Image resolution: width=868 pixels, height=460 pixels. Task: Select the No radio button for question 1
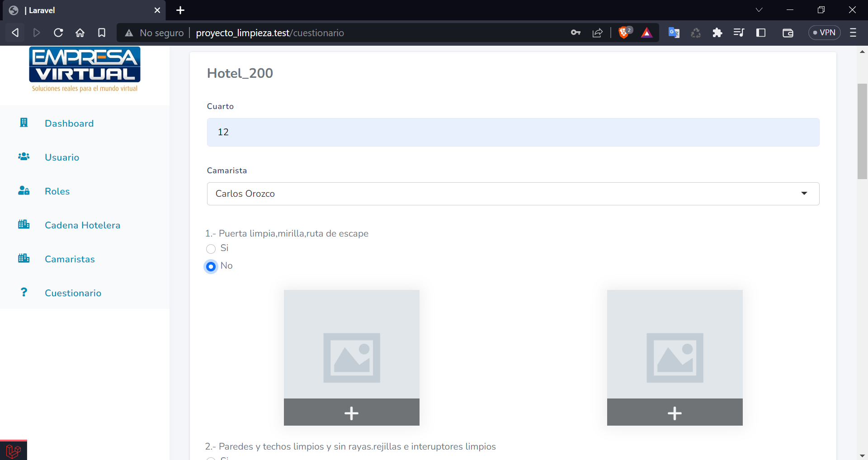(211, 266)
